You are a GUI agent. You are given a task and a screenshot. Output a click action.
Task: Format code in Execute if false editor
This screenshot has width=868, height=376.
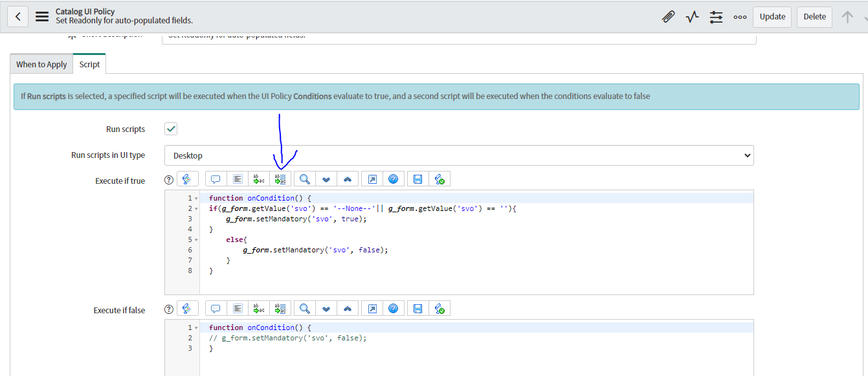(238, 309)
